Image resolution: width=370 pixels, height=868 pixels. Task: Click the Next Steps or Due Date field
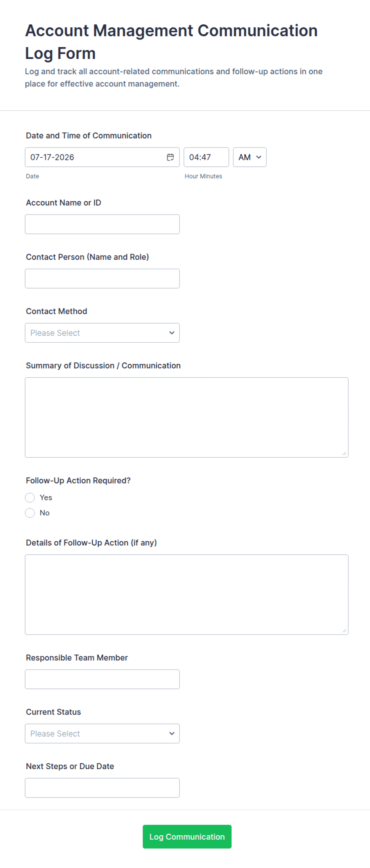(102, 788)
